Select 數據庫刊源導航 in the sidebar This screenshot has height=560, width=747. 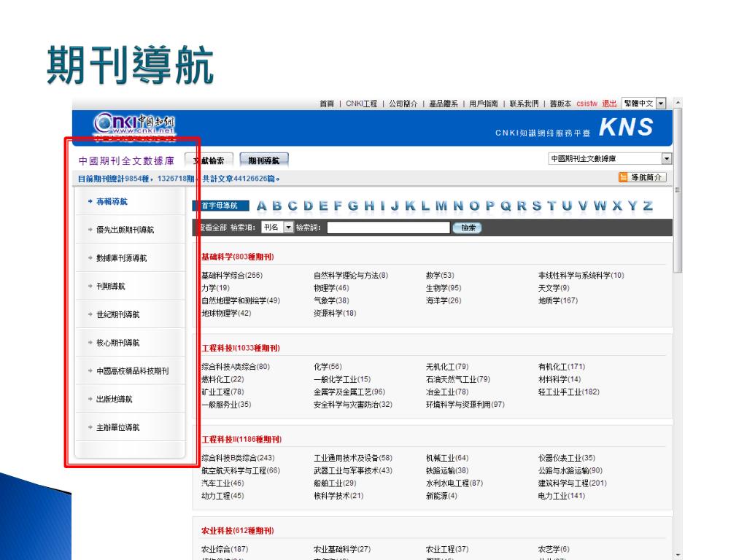[x=122, y=257]
